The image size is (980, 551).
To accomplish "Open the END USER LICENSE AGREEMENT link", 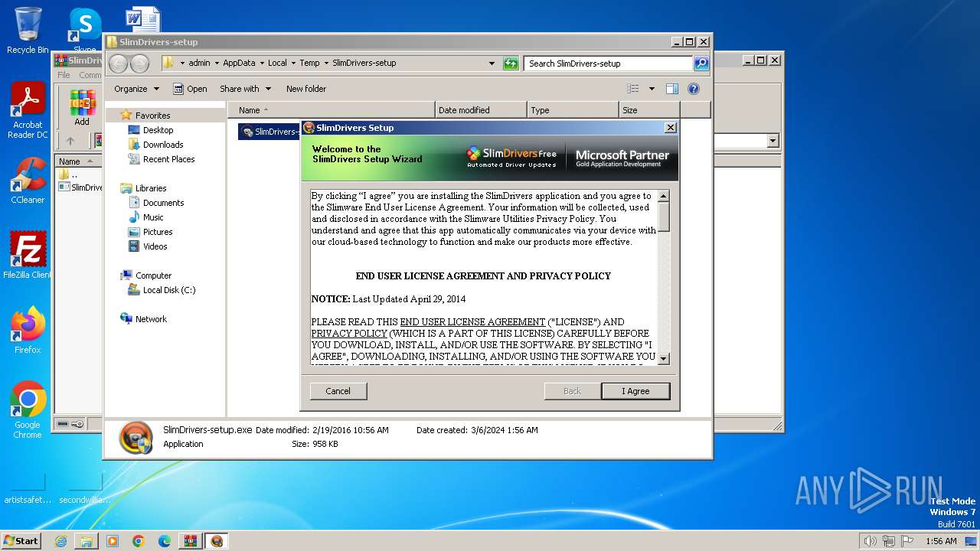I will pos(472,322).
